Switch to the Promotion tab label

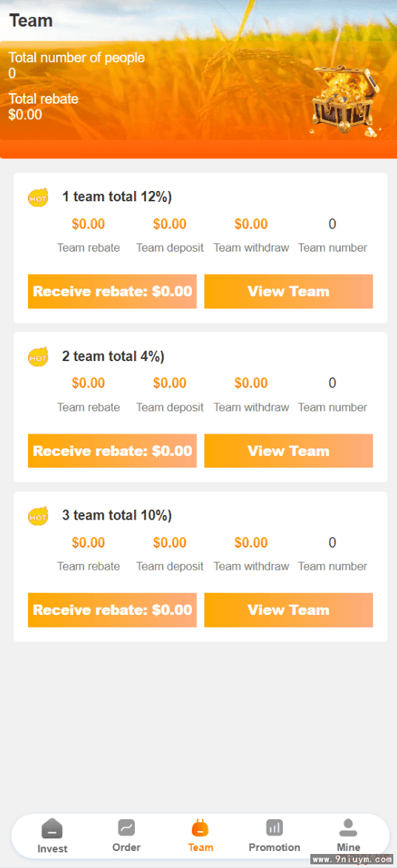[274, 847]
